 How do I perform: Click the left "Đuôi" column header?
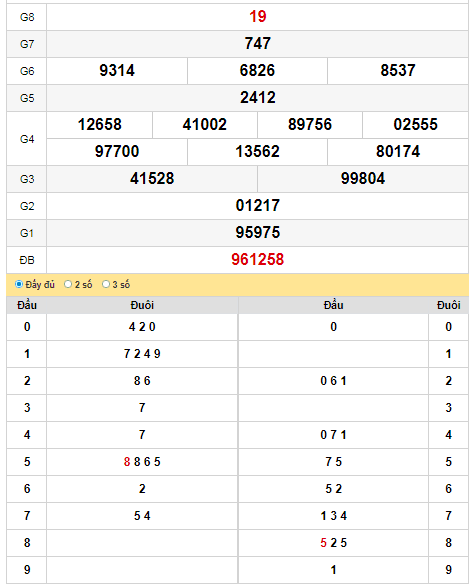pyautogui.click(x=142, y=305)
